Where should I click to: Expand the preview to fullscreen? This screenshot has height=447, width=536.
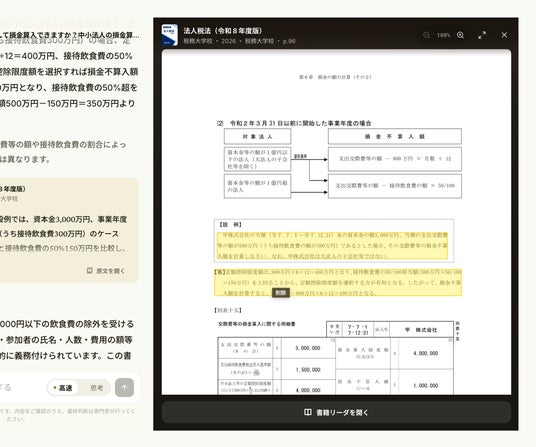click(x=482, y=35)
